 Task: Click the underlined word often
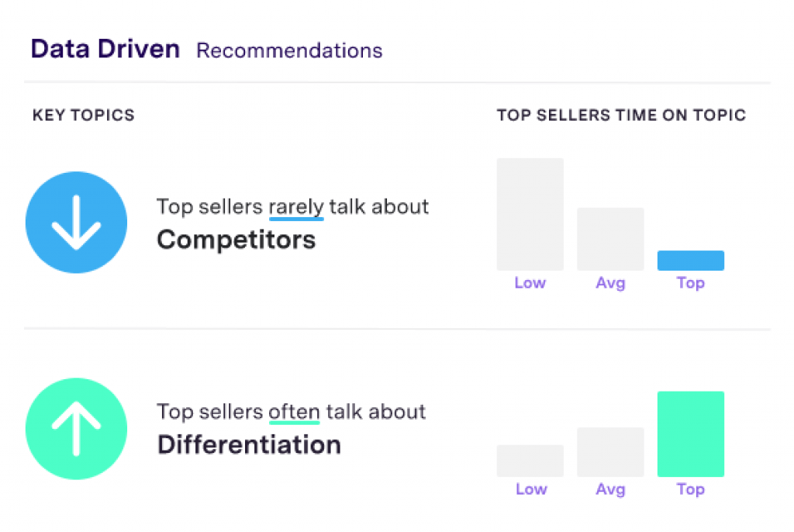click(294, 412)
